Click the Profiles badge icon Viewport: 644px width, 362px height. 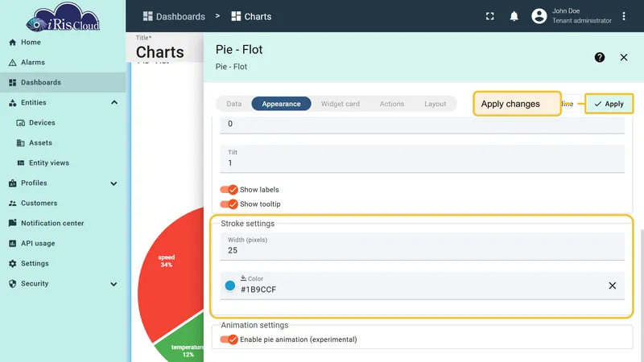pyautogui.click(x=12, y=183)
